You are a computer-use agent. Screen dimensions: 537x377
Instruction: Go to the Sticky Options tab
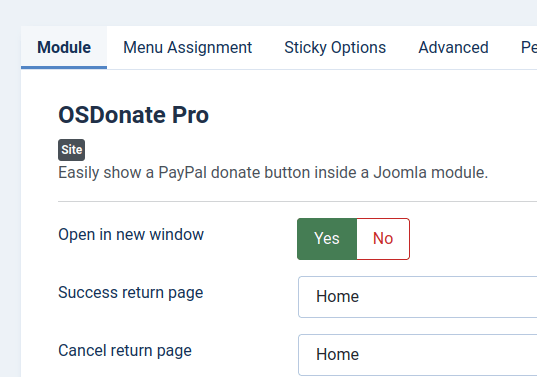335,48
